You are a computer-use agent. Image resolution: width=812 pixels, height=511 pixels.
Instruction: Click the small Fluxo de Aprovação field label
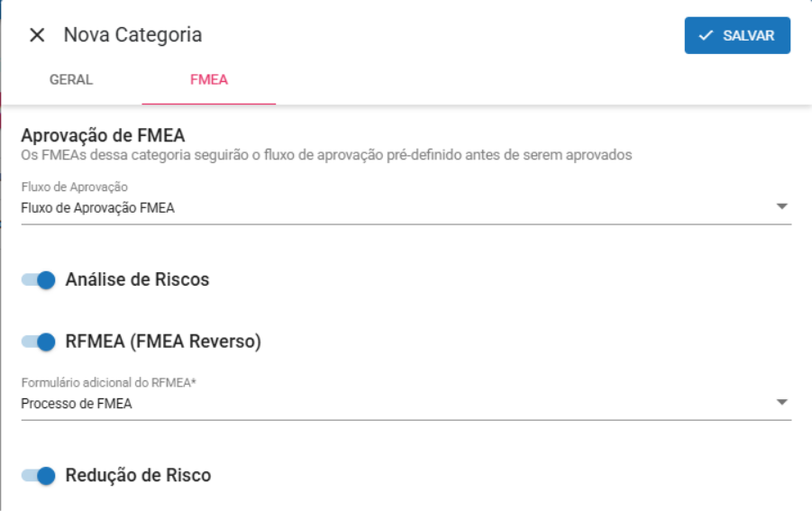tap(75, 187)
